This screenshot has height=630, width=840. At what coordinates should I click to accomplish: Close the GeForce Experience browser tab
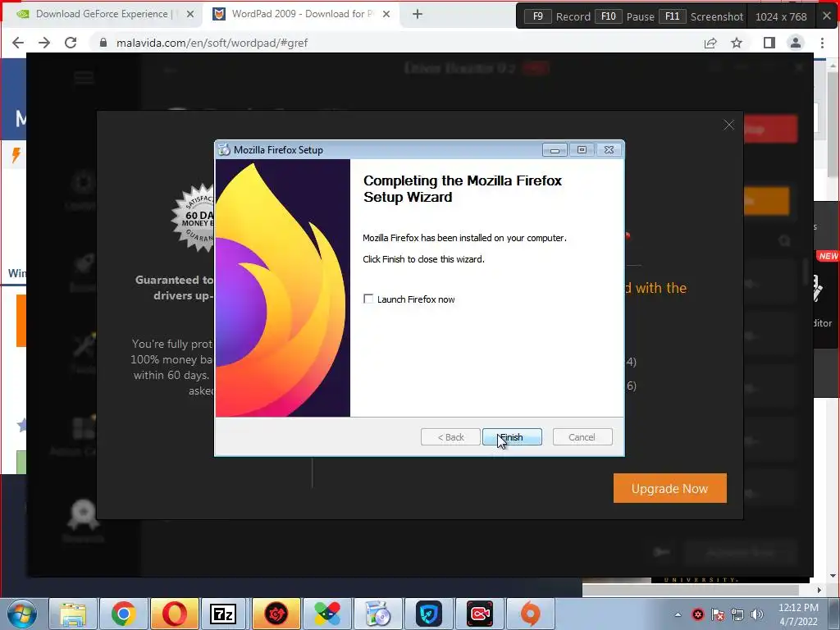(190, 15)
